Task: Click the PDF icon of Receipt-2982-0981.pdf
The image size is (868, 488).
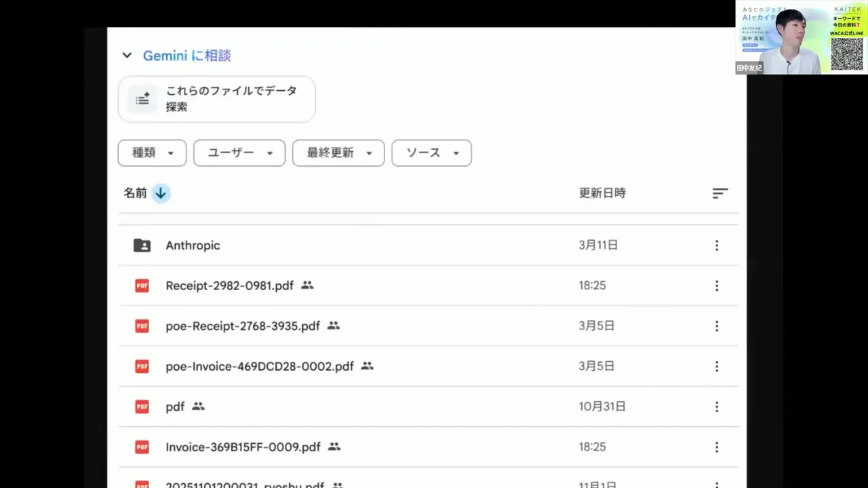Action: pos(142,285)
